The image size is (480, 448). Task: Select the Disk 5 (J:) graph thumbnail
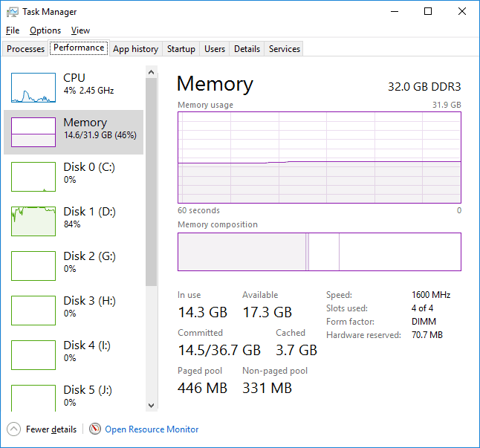(x=33, y=397)
